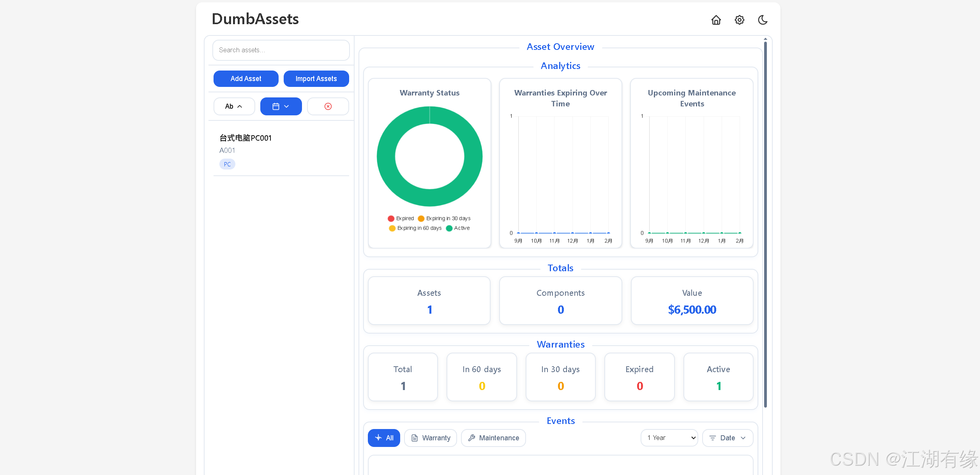Click the Maintenance wrench icon filter
This screenshot has width=980, height=475.
click(x=493, y=438)
